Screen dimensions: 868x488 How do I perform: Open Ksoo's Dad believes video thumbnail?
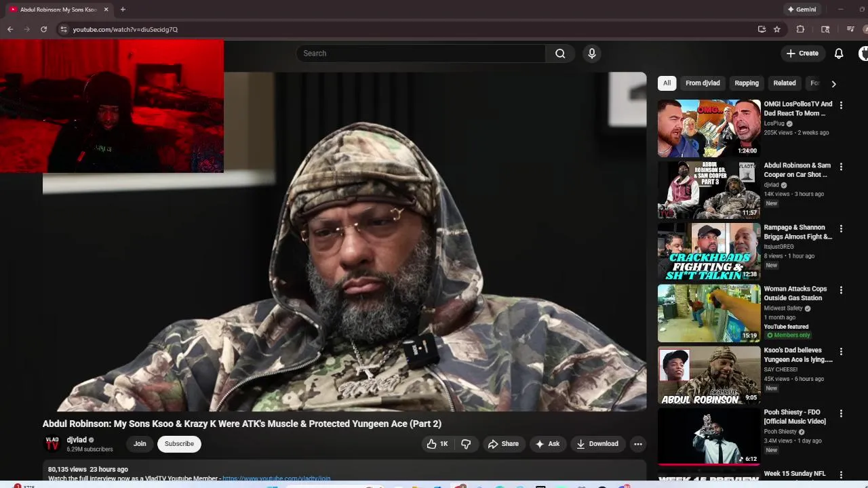point(709,375)
